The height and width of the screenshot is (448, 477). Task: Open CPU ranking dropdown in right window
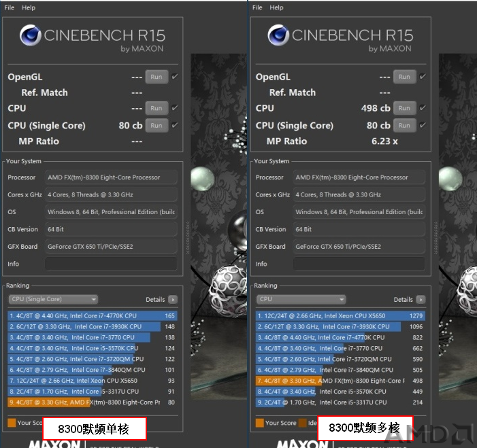click(301, 299)
